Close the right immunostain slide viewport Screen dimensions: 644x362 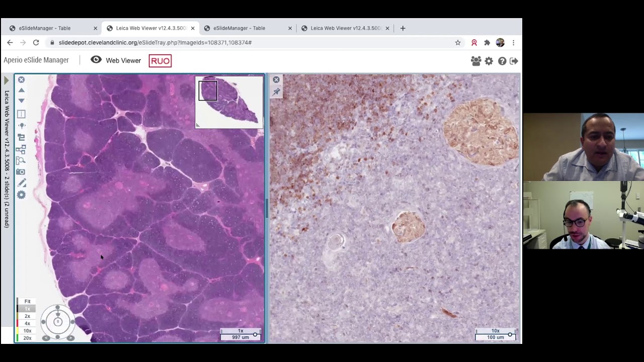tap(276, 79)
